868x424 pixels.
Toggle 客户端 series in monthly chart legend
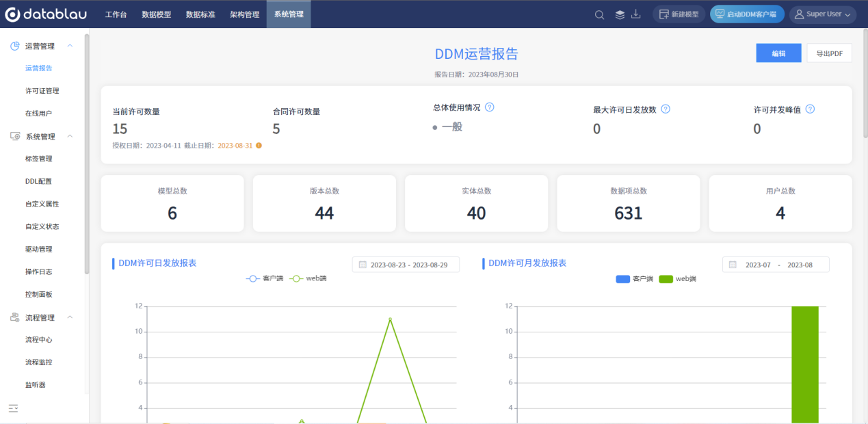click(634, 279)
